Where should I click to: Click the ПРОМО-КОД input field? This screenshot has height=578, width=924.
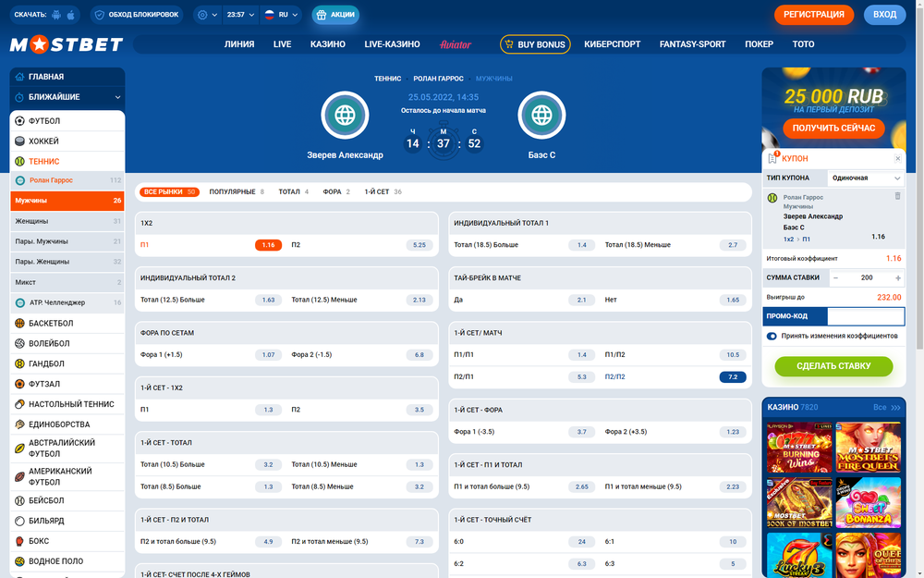866,316
